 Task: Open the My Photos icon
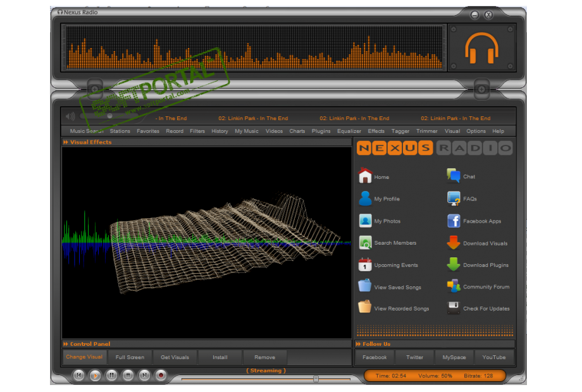[x=365, y=221]
